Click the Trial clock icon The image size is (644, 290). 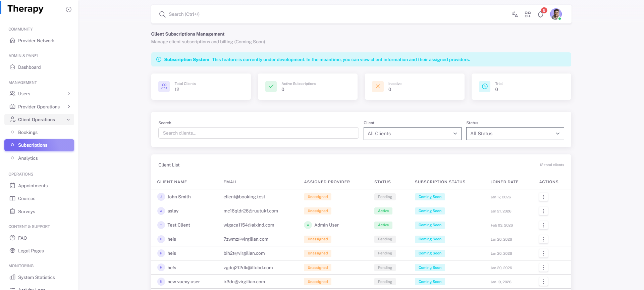click(485, 87)
